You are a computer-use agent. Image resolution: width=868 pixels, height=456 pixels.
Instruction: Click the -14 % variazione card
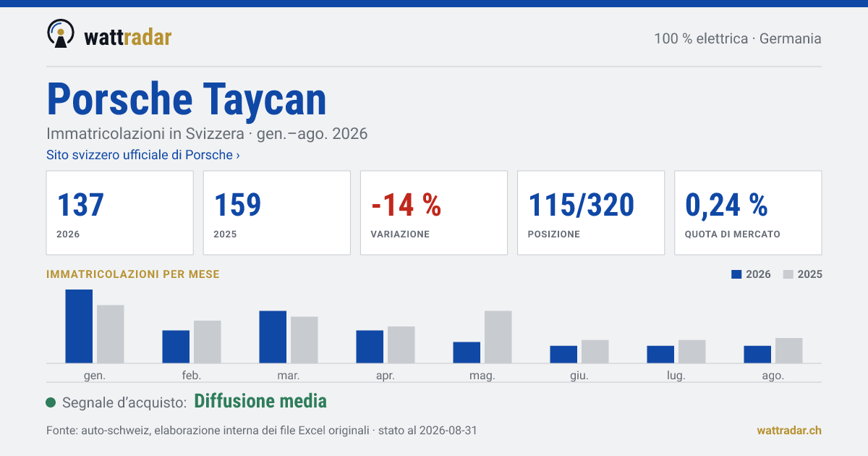pos(434,213)
